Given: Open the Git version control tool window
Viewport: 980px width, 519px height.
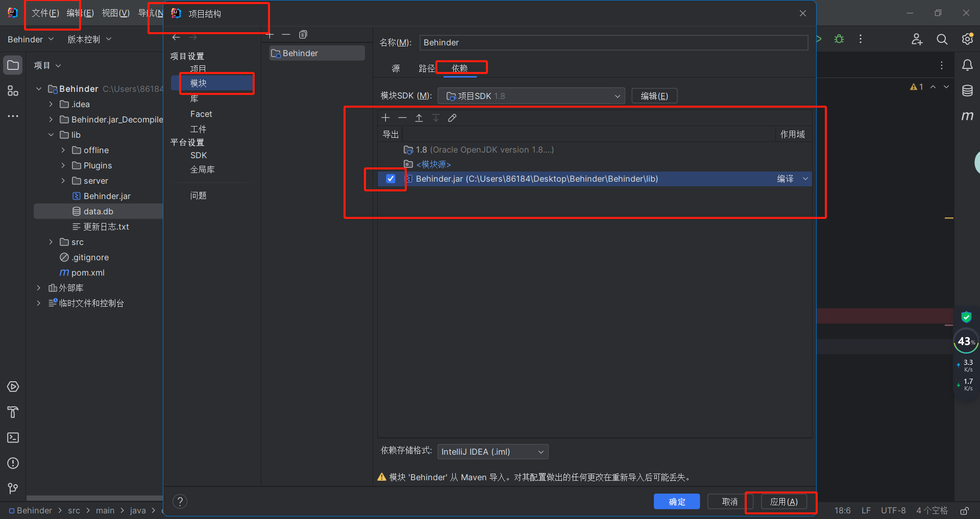Looking at the screenshot, I should pos(13,489).
